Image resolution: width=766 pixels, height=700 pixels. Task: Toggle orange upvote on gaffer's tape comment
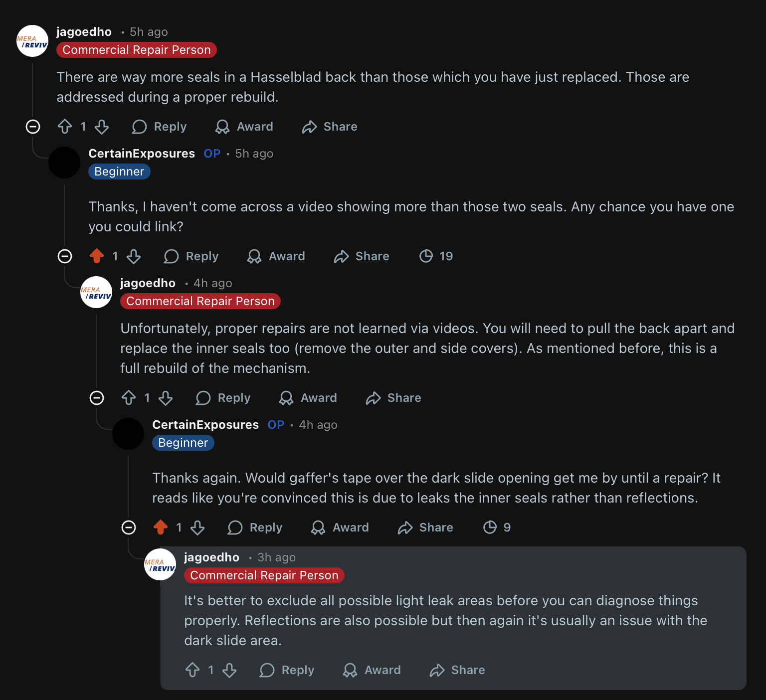161,527
